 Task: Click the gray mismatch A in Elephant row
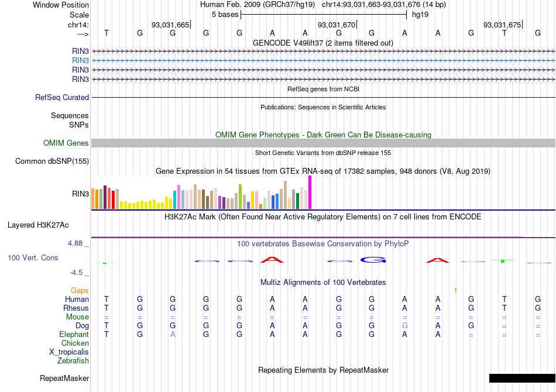173,334
